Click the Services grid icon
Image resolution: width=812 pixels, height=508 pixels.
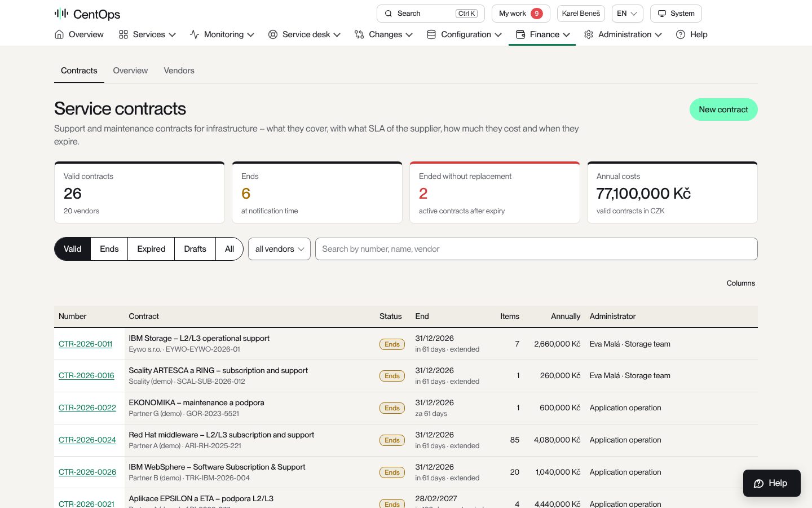coord(123,34)
